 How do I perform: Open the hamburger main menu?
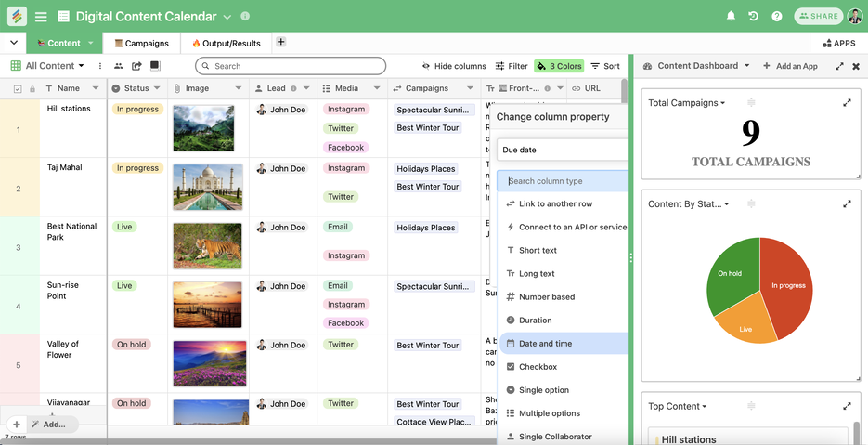(41, 17)
